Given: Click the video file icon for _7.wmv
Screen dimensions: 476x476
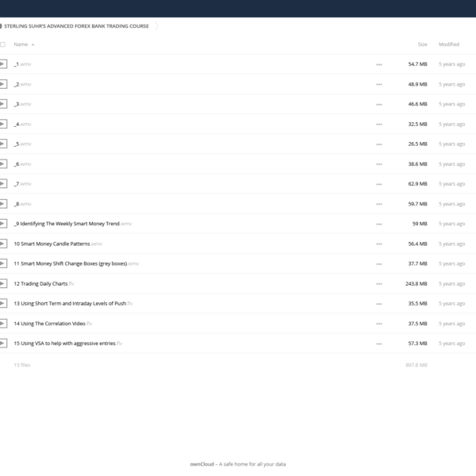Looking at the screenshot, I should click(x=3, y=184).
